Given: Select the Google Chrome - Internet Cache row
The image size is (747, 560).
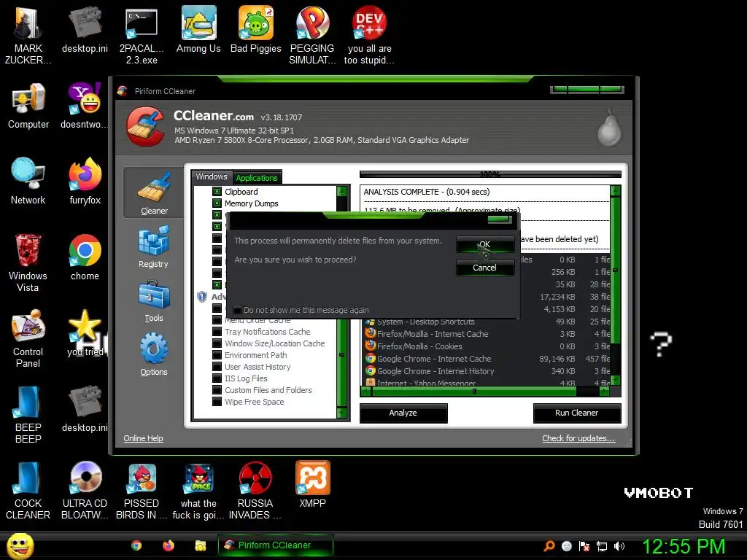Looking at the screenshot, I should pyautogui.click(x=487, y=359).
